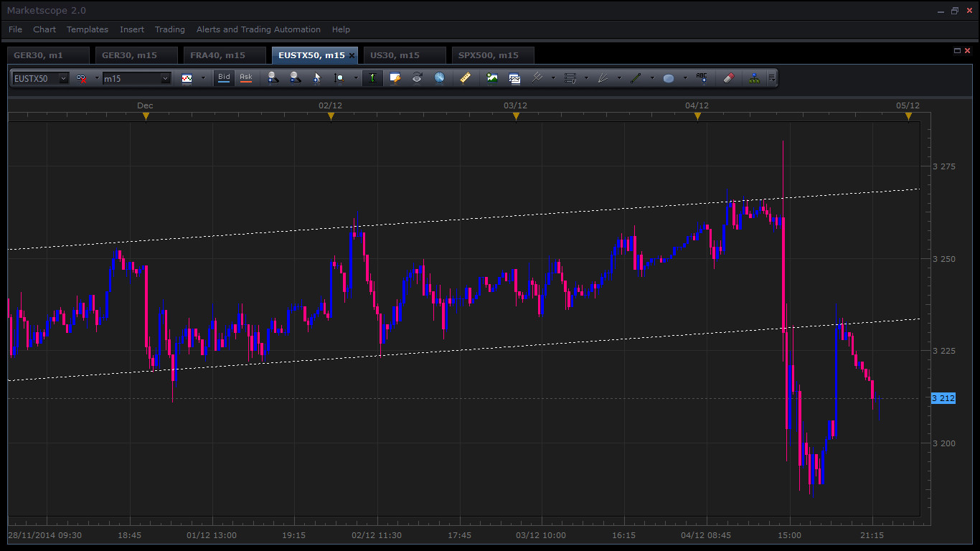Viewport: 980px width, 551px height.
Task: Select the line drawing tool
Action: 636,78
